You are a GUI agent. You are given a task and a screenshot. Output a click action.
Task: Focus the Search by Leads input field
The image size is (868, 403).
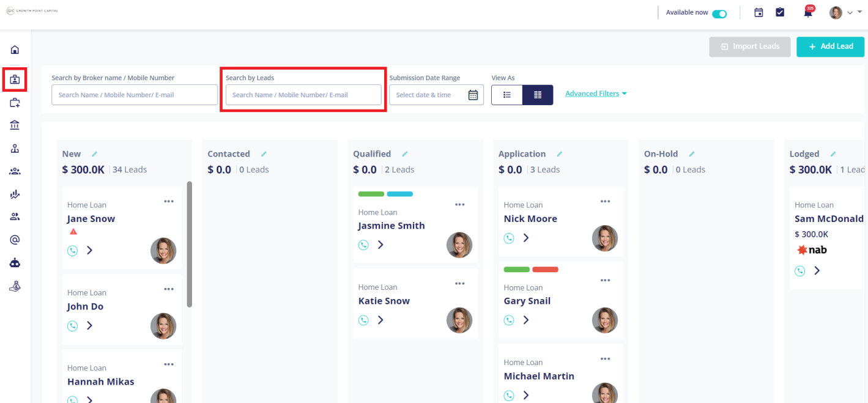pos(303,95)
